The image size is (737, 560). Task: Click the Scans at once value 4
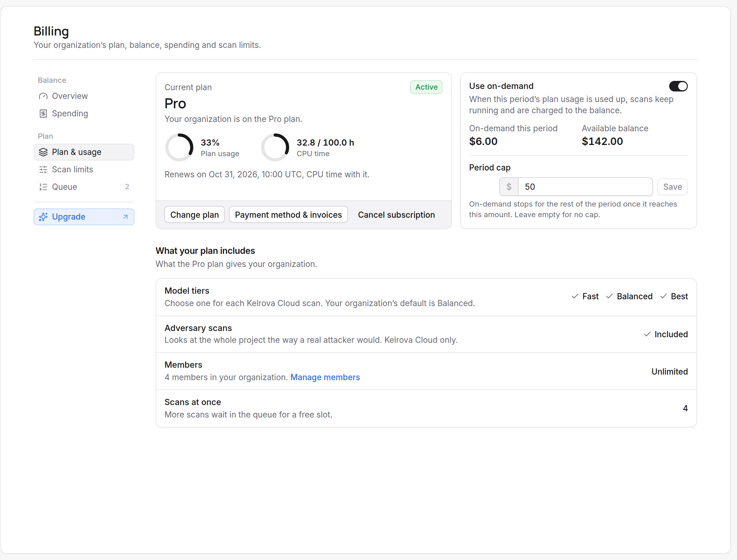[x=685, y=408]
